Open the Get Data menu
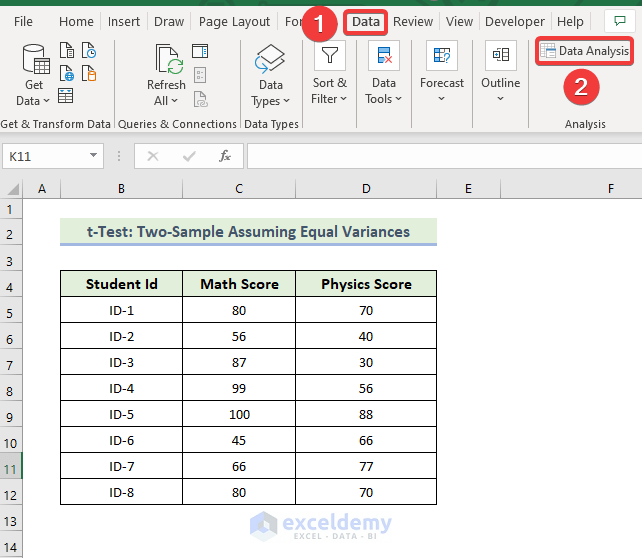This screenshot has width=642, height=558. pos(33,75)
